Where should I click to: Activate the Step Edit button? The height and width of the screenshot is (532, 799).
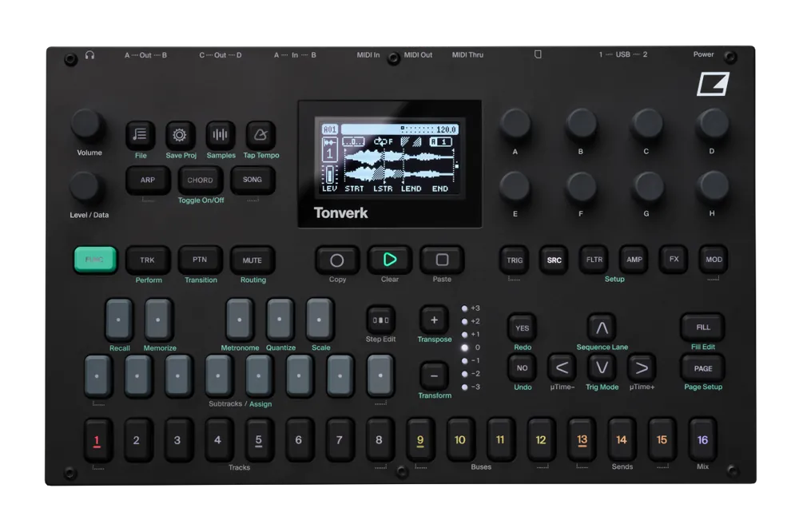click(380, 320)
